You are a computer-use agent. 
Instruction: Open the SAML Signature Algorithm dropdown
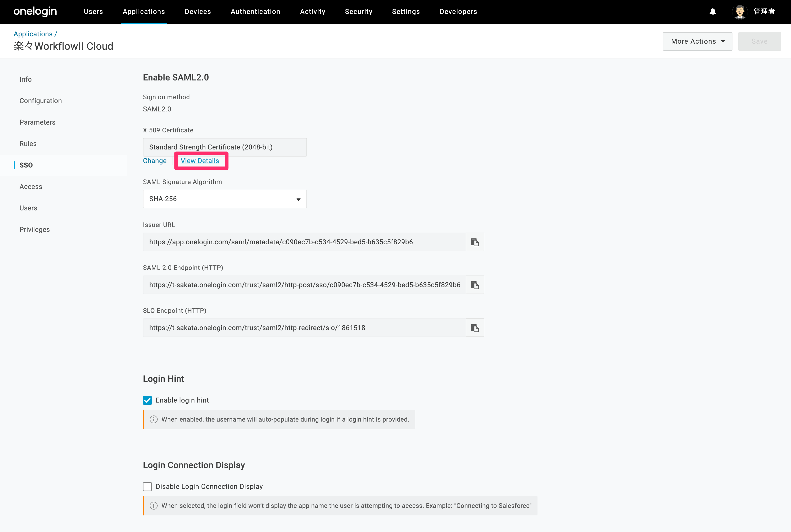[225, 199]
